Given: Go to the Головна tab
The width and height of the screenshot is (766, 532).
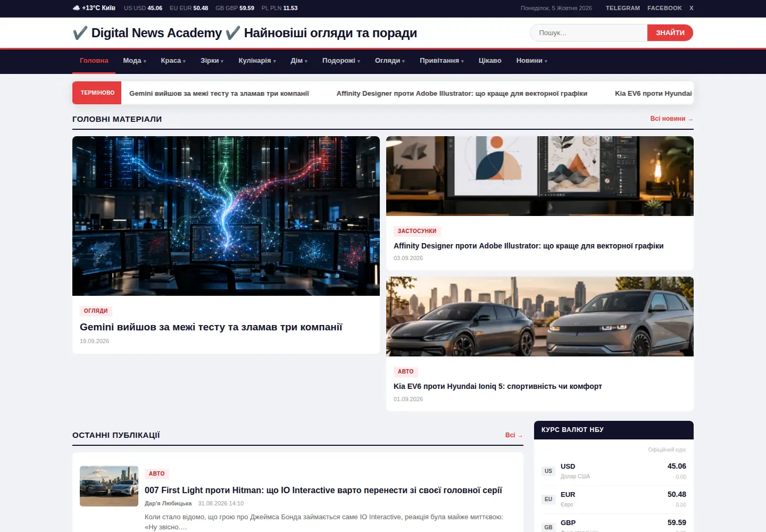Looking at the screenshot, I should click(x=94, y=61).
